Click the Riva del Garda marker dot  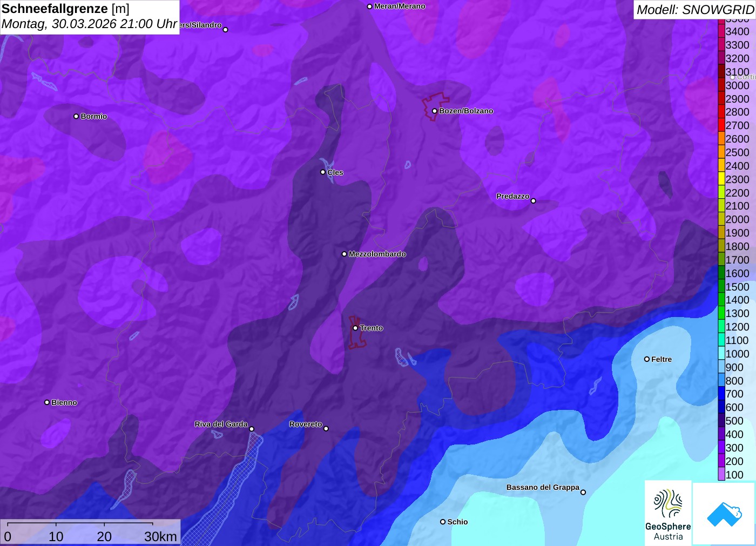click(252, 429)
